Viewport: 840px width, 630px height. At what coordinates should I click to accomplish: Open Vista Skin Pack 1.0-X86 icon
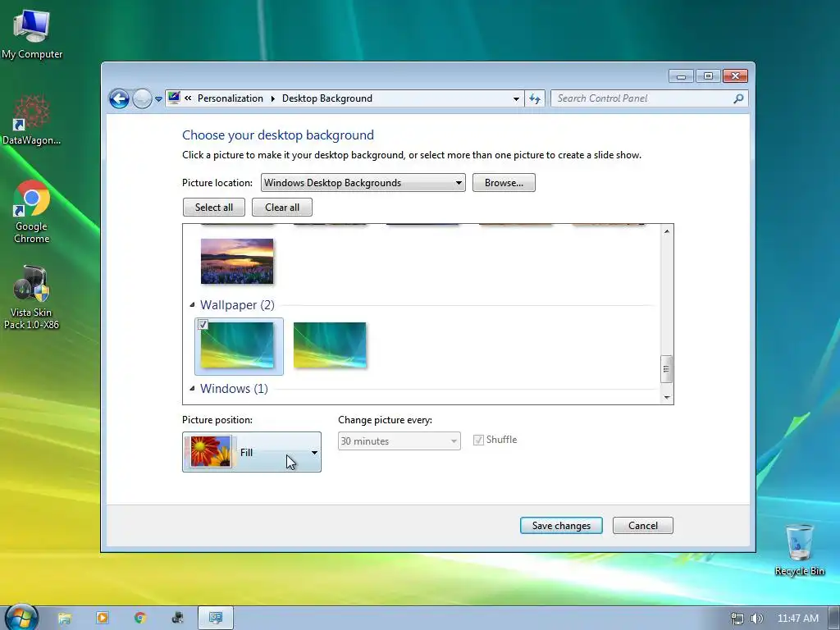point(32,297)
